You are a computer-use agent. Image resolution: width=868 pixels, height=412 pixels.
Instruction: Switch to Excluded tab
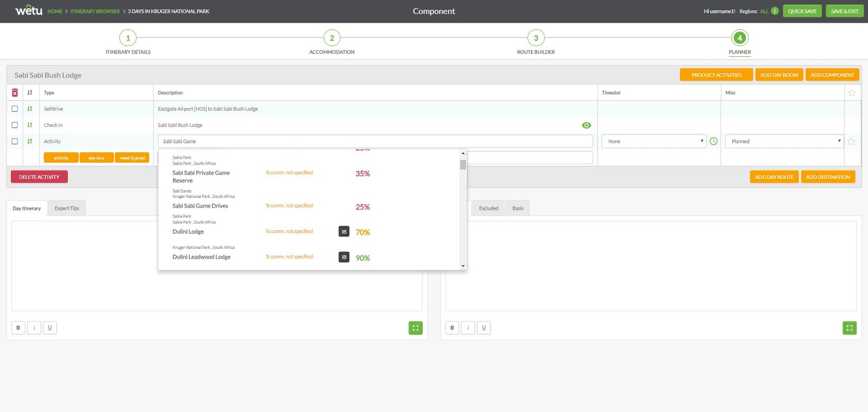488,208
